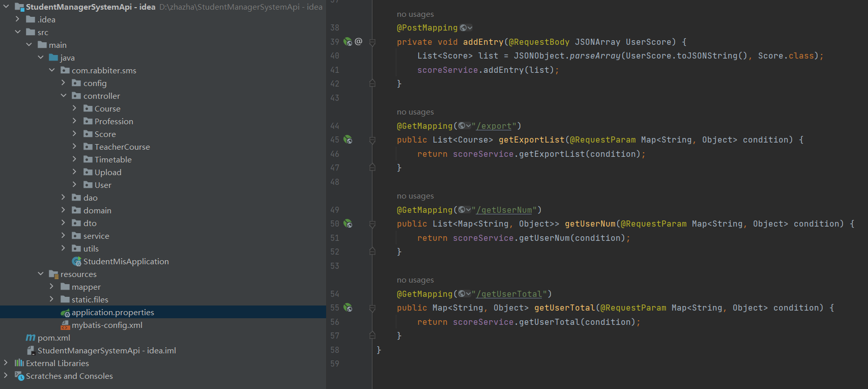The image size is (868, 389).
Task: Open the /getUserTotal mapping URL link
Action: click(x=509, y=294)
